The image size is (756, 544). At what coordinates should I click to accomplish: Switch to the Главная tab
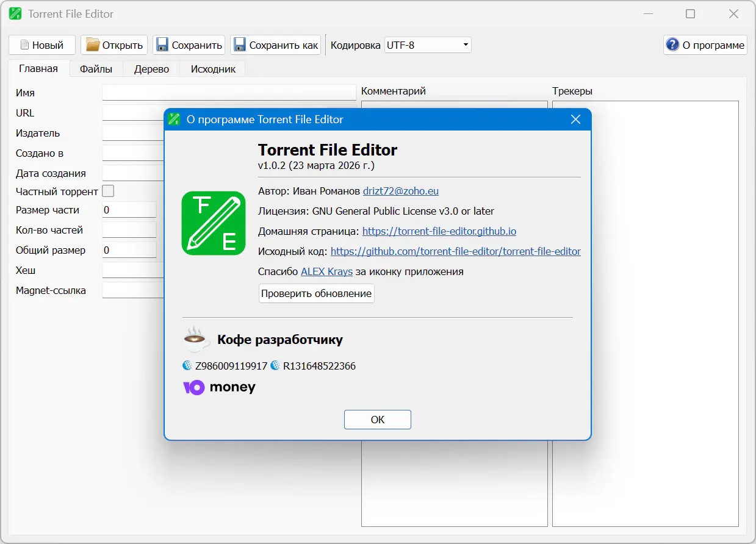click(38, 69)
